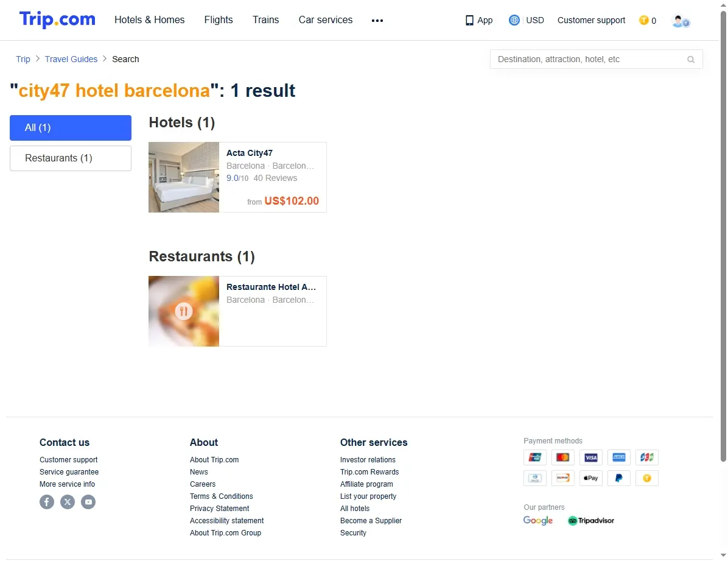Open Restaurante Hotel A... restaurant photo
This screenshot has height=561, width=728.
click(184, 311)
